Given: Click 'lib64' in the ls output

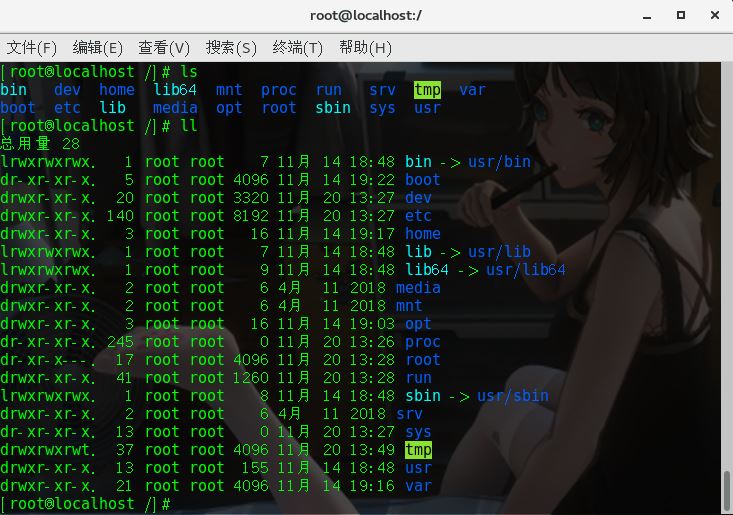Looking at the screenshot, I should (175, 90).
